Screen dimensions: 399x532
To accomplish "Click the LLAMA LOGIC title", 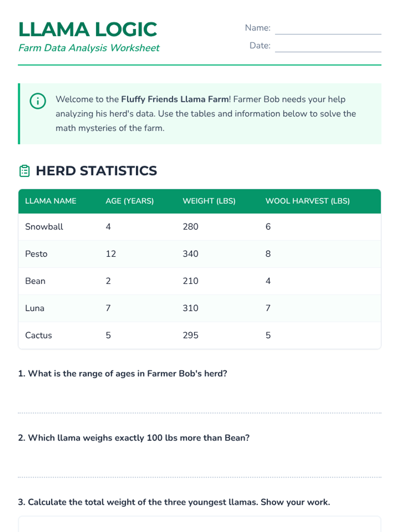I will click(88, 29).
